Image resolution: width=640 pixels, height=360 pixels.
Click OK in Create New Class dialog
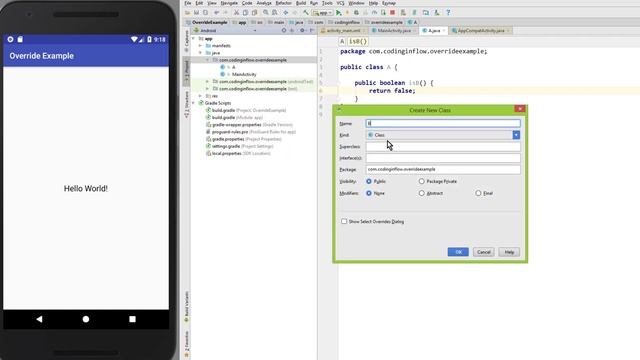458,252
